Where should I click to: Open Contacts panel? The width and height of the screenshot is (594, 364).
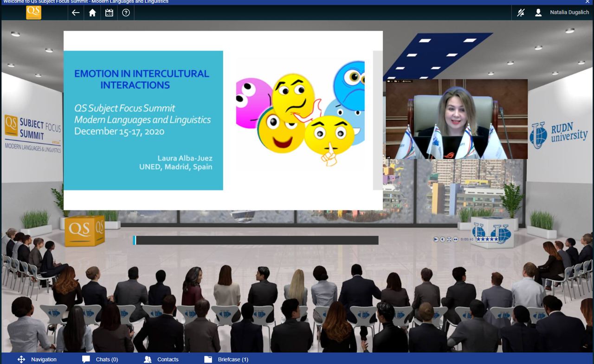coord(168,359)
